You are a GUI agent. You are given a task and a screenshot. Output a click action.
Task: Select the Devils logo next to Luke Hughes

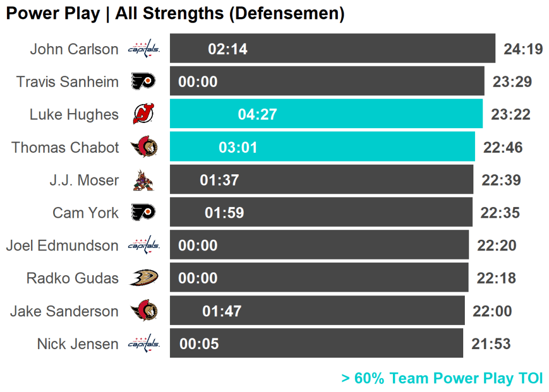(x=143, y=114)
